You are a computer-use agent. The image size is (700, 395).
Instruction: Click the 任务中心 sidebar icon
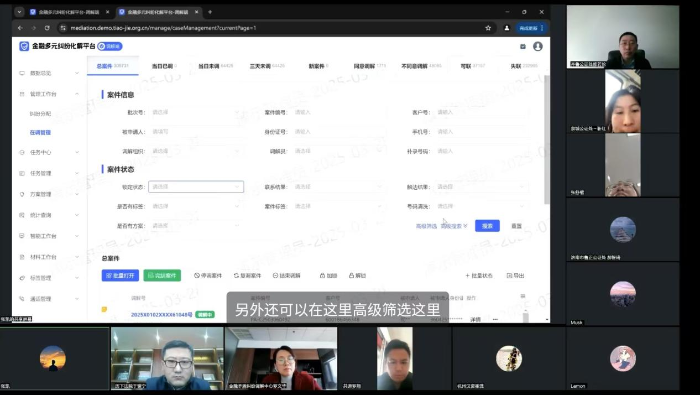[x=22, y=152]
